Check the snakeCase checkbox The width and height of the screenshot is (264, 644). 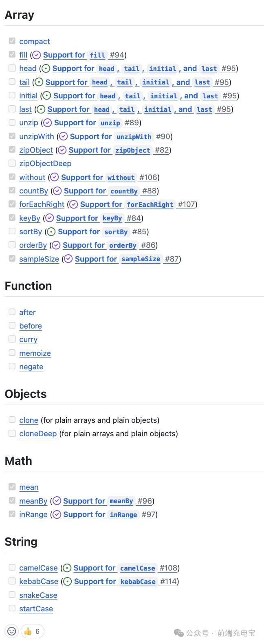(x=12, y=595)
